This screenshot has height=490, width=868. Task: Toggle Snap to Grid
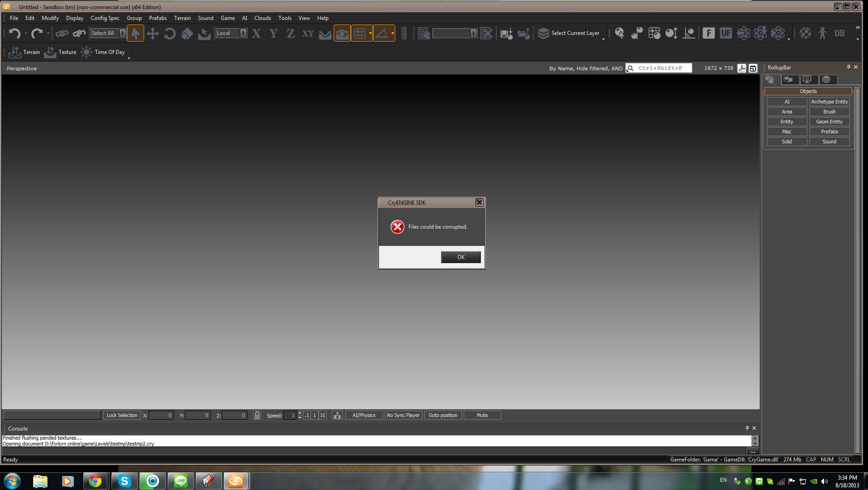(x=360, y=33)
